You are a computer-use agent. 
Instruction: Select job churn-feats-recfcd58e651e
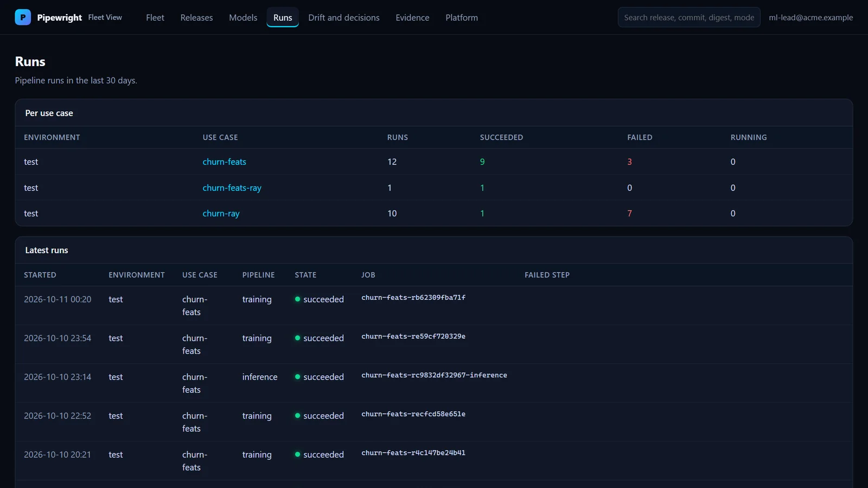click(x=413, y=414)
